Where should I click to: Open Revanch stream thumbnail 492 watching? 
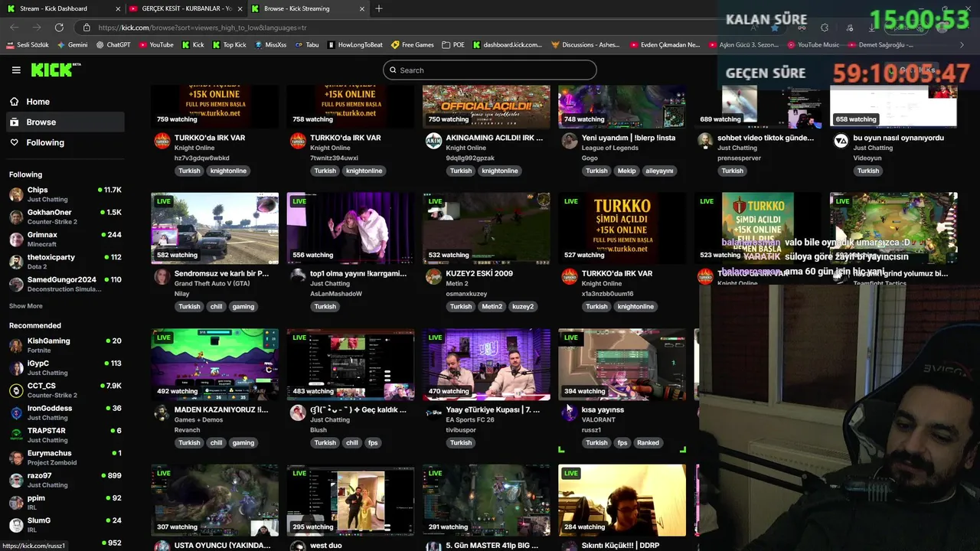point(214,364)
